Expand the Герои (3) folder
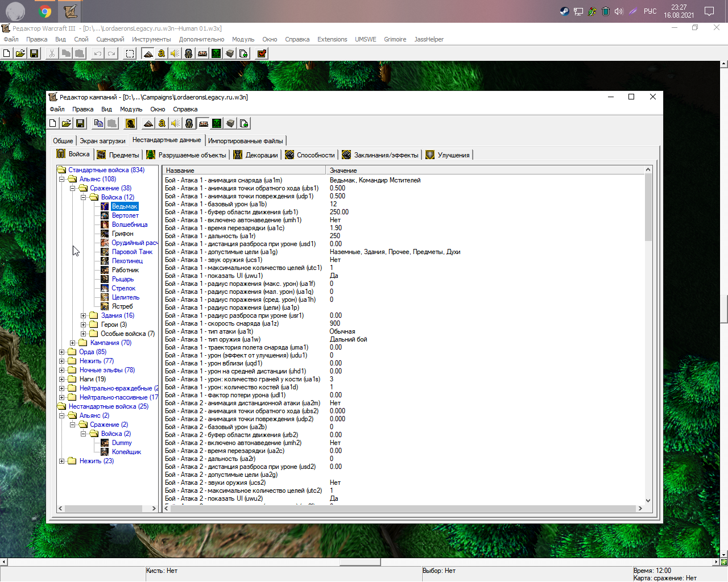 pyautogui.click(x=83, y=325)
